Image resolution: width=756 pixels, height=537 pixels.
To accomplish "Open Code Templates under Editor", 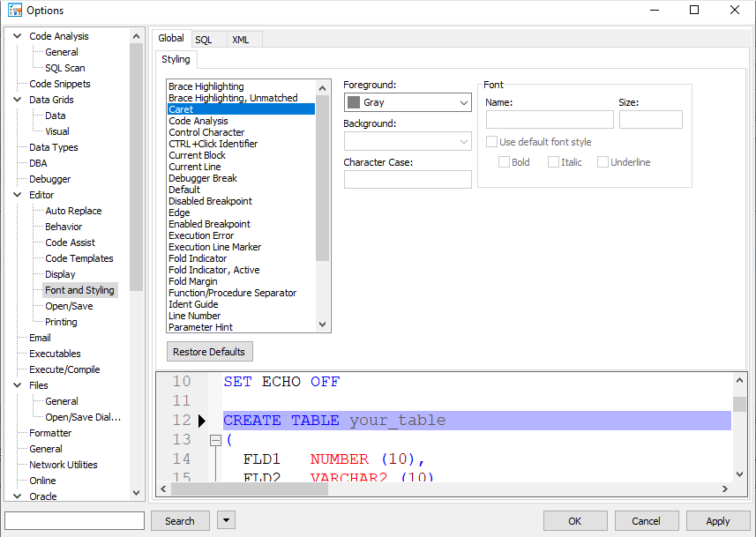I will coord(79,258).
